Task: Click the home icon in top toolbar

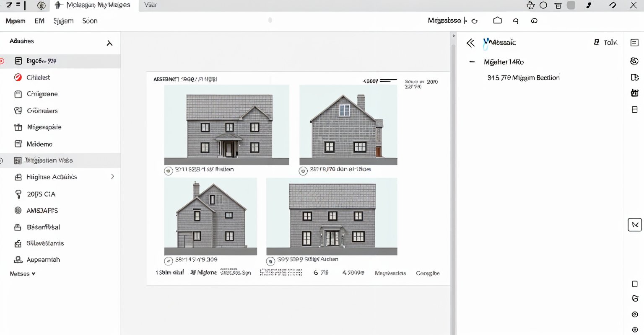Action: [497, 21]
